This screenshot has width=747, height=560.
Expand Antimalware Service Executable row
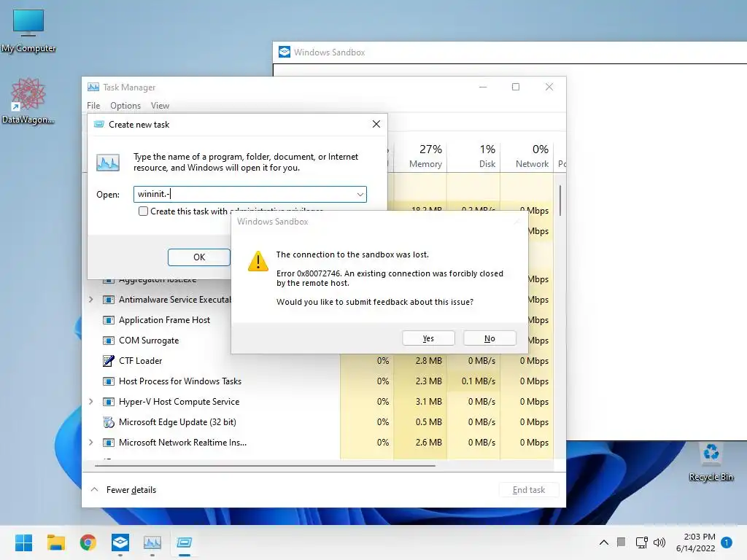91,300
